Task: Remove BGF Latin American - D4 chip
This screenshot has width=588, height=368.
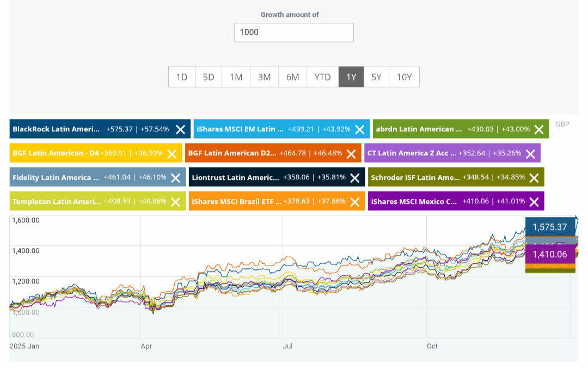Action: 171,154
